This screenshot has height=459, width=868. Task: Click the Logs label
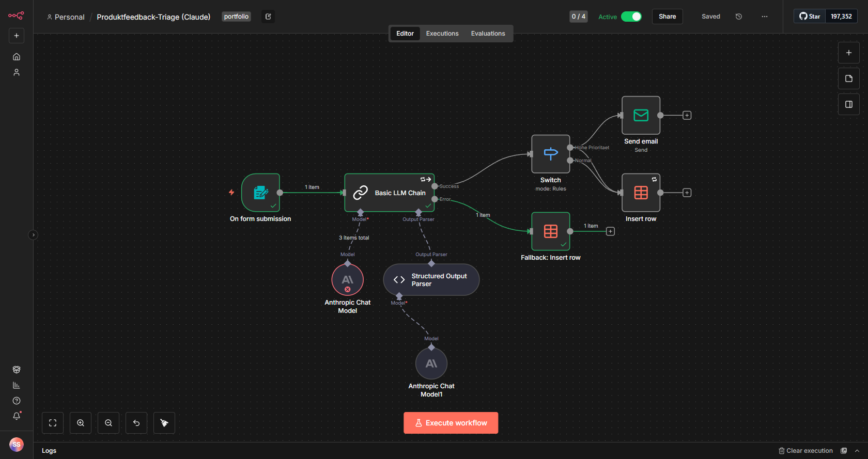coord(49,451)
